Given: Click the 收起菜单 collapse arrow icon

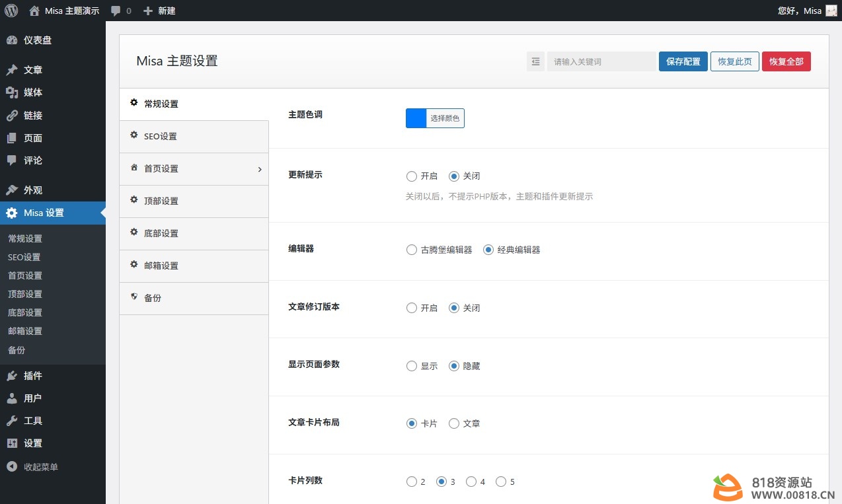Looking at the screenshot, I should [x=12, y=467].
